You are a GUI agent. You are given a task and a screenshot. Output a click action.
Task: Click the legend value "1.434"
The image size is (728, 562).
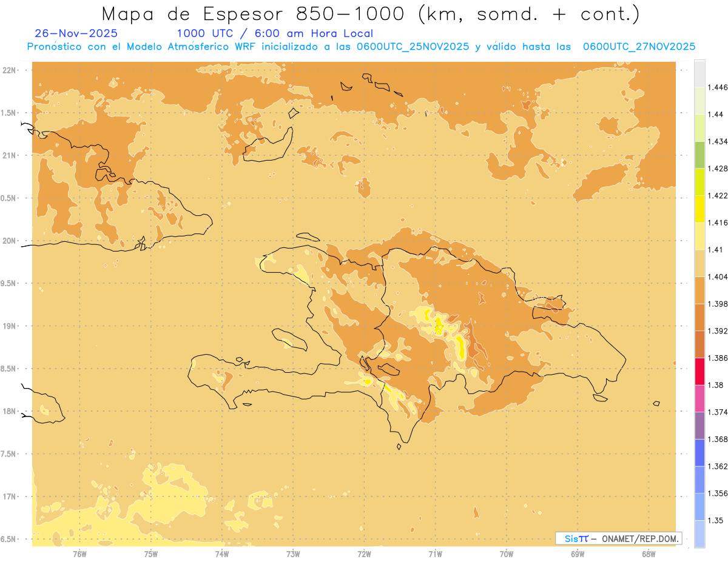pyautogui.click(x=717, y=141)
